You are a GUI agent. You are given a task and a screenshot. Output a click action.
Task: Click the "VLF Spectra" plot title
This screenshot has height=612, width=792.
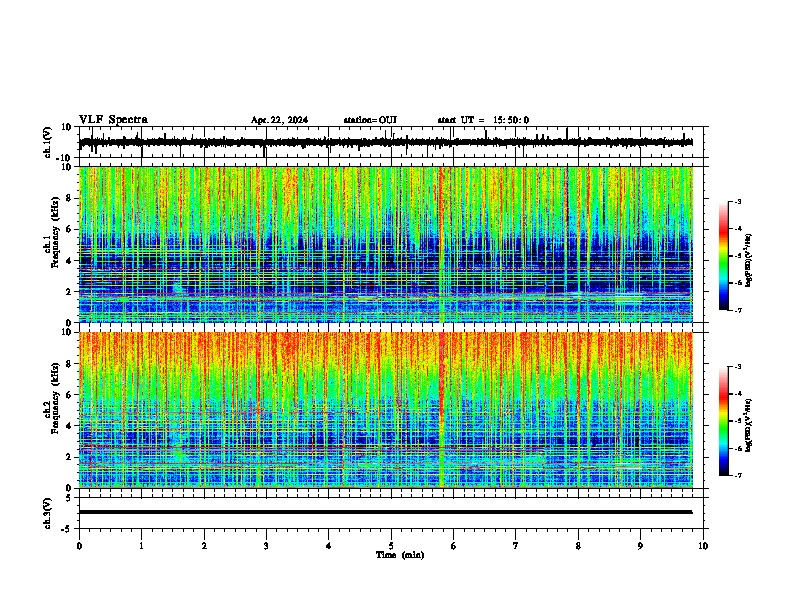[113, 120]
